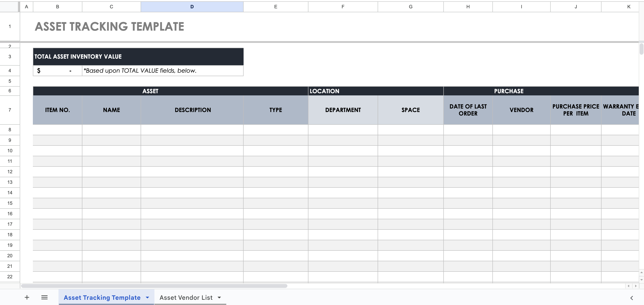Viewport: 644px width, 305px height.
Task: Click the total asset value dollar cell
Action: point(57,71)
